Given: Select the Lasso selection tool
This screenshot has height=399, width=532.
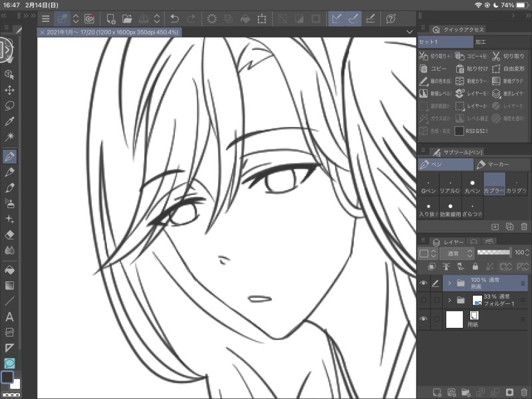Looking at the screenshot, I should [x=9, y=106].
